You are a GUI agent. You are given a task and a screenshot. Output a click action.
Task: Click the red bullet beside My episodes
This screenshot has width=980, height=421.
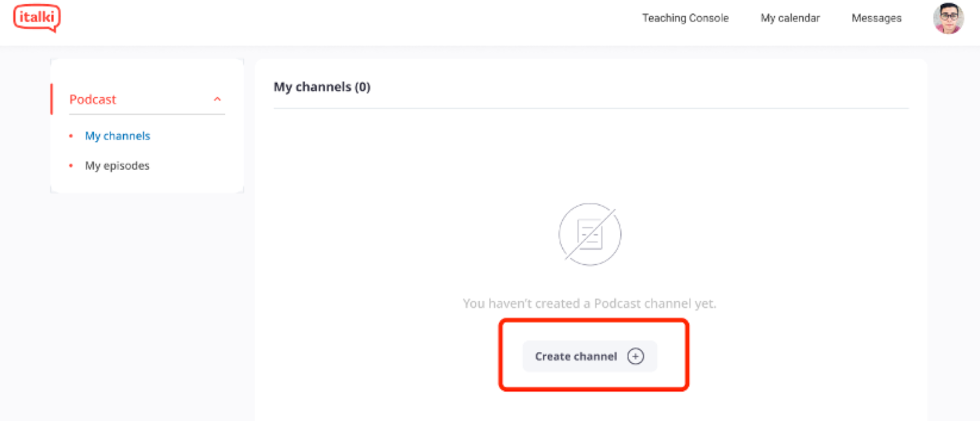[x=71, y=166]
